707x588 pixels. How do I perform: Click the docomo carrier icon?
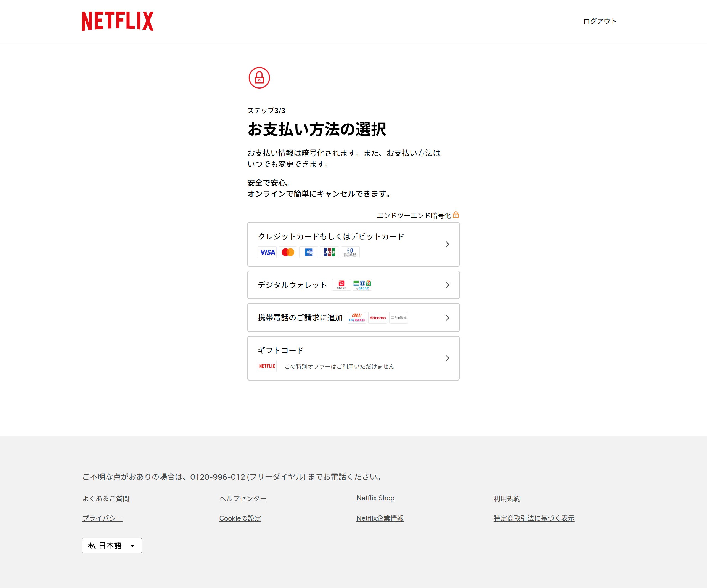(378, 317)
